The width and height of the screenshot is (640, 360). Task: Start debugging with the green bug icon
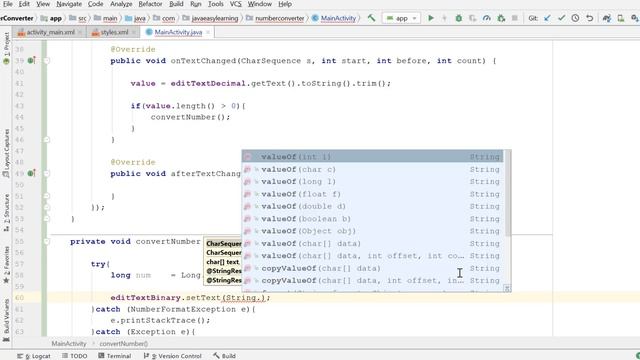coord(458,18)
